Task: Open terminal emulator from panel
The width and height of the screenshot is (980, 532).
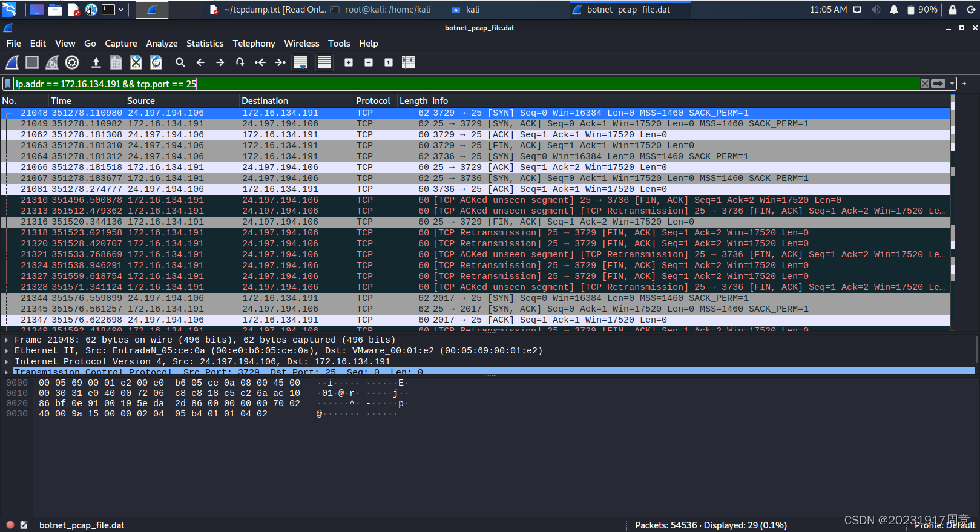Action: click(x=108, y=10)
